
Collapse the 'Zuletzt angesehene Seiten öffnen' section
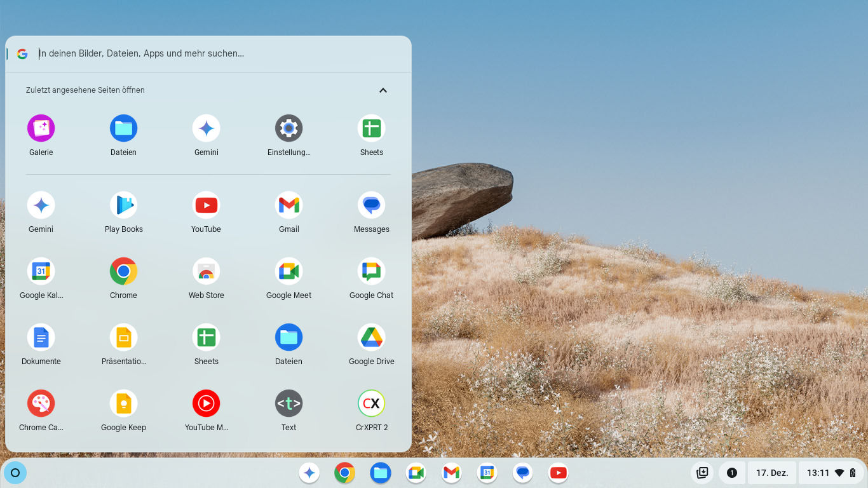383,90
